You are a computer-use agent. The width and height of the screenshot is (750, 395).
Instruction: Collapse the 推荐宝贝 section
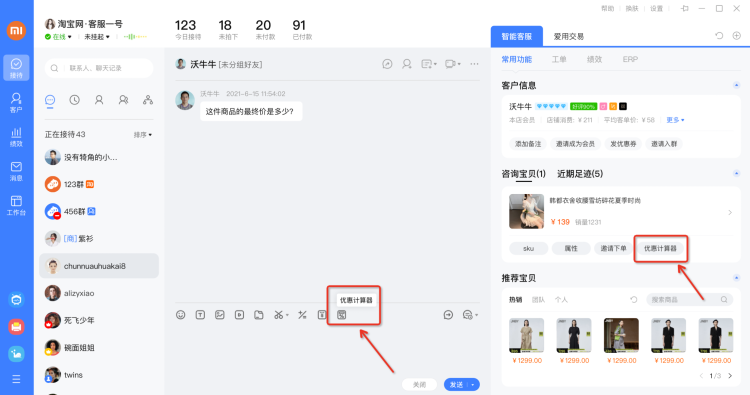737,277
